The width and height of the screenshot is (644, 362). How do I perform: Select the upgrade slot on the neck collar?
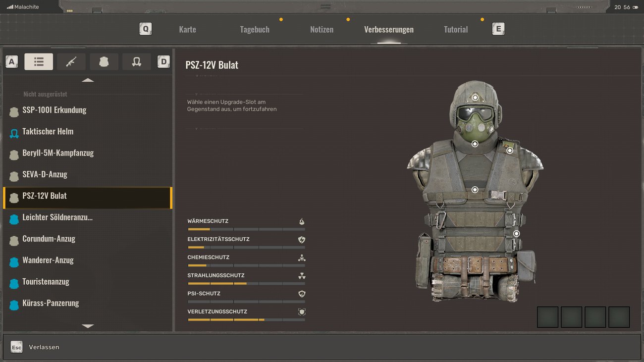pyautogui.click(x=475, y=144)
